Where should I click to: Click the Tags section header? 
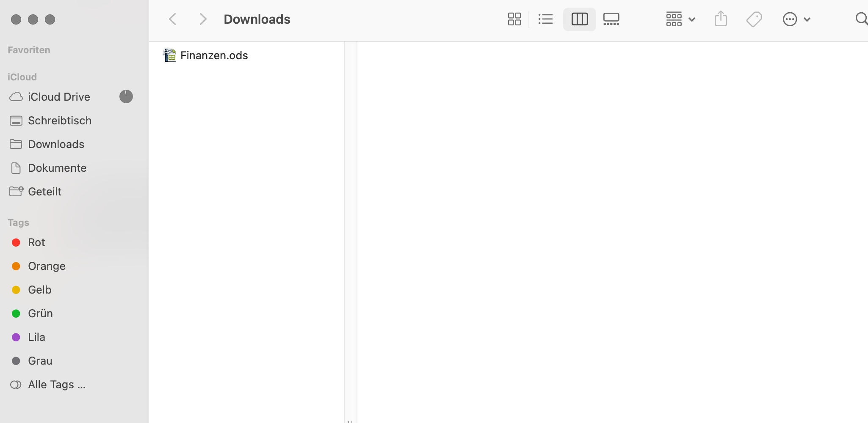click(18, 222)
